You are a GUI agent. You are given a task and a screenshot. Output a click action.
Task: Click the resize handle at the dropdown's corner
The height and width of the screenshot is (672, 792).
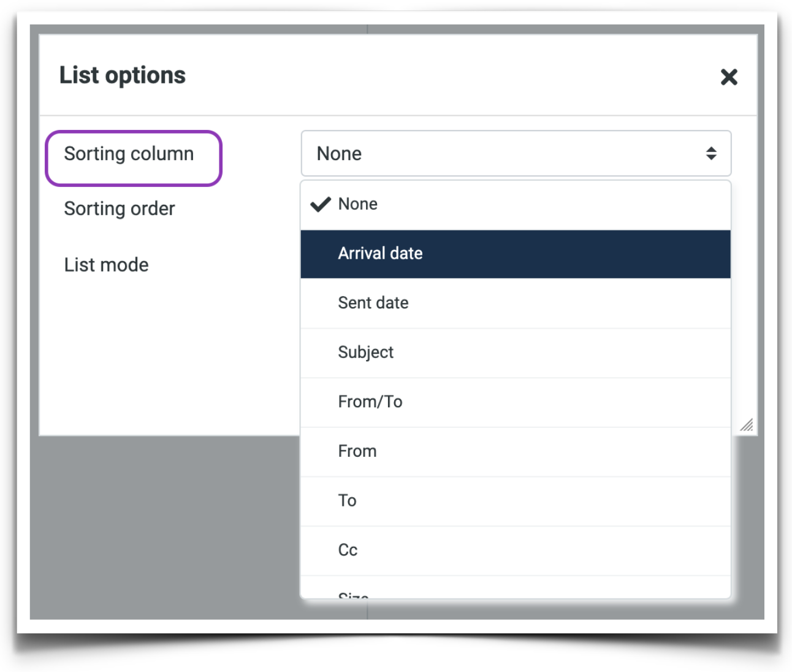[x=747, y=425]
